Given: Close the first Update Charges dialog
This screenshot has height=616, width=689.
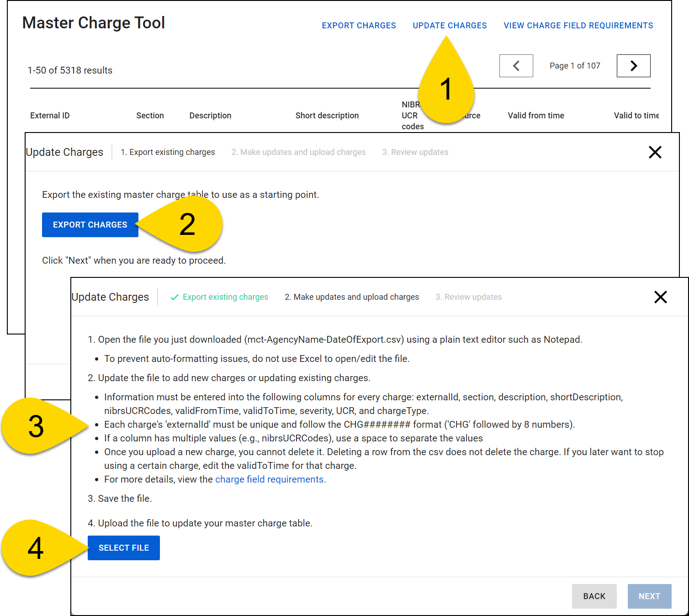Looking at the screenshot, I should pyautogui.click(x=655, y=152).
